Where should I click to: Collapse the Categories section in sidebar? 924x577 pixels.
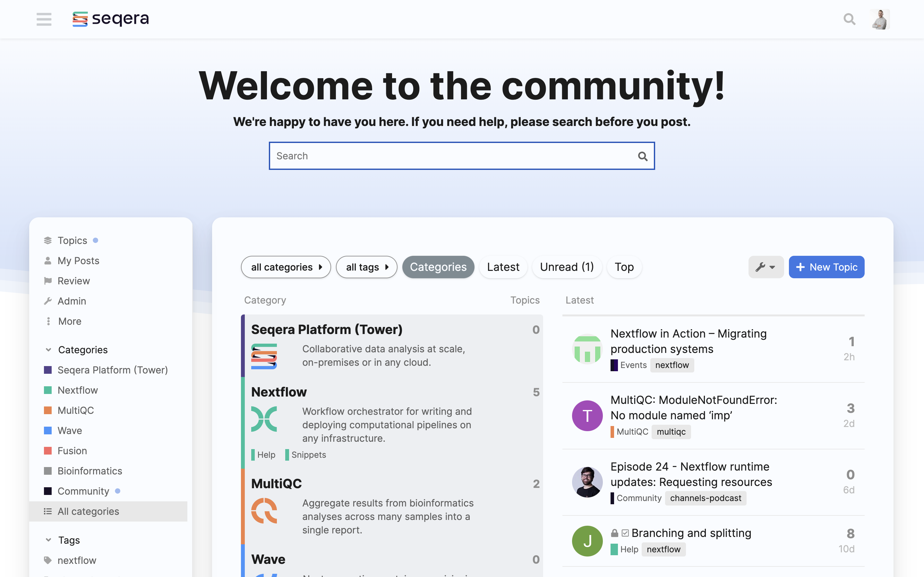(48, 349)
